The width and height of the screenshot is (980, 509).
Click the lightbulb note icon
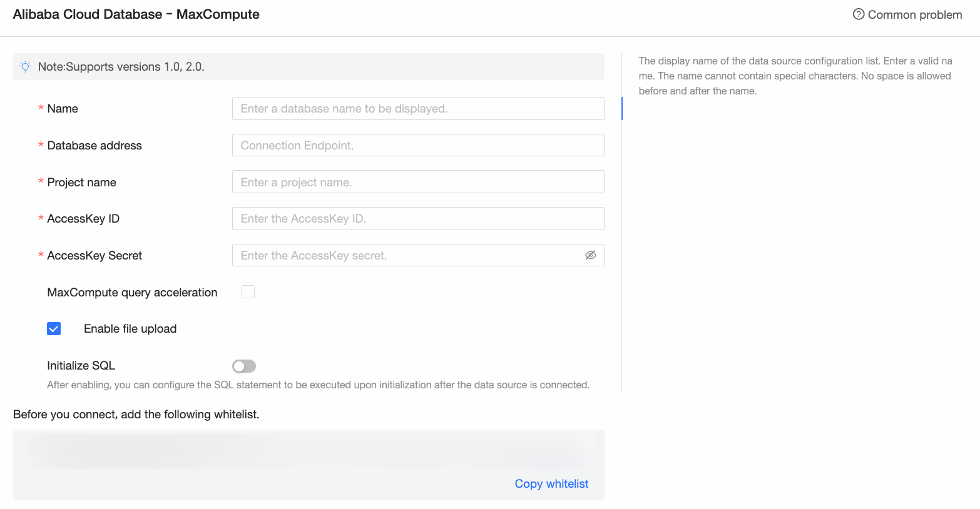(25, 67)
